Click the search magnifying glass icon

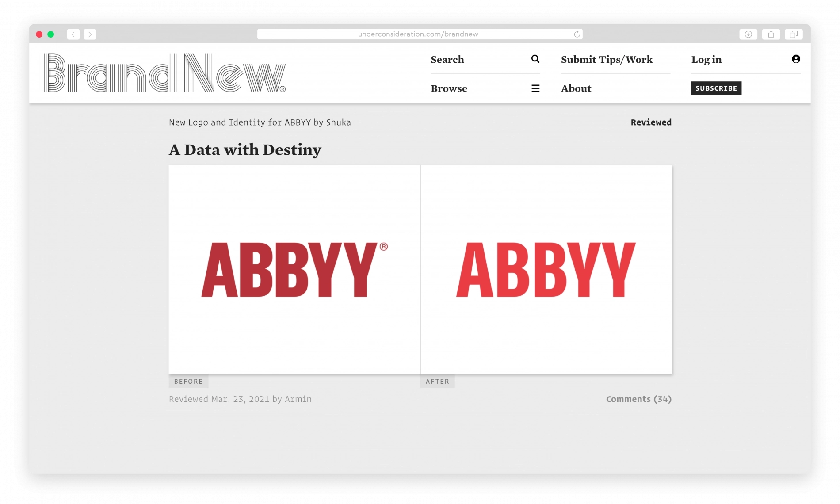tap(535, 59)
